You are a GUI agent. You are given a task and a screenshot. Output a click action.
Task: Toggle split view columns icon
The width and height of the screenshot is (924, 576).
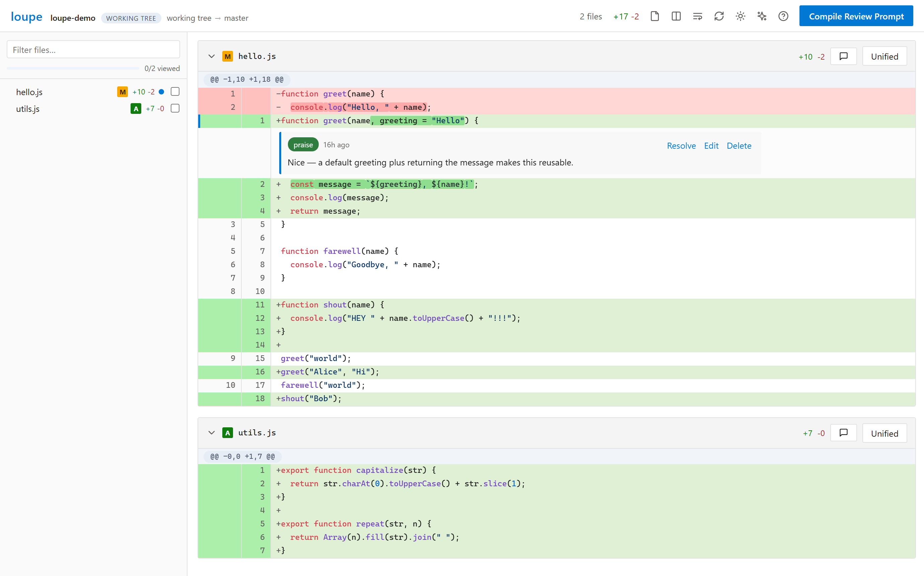[676, 16]
